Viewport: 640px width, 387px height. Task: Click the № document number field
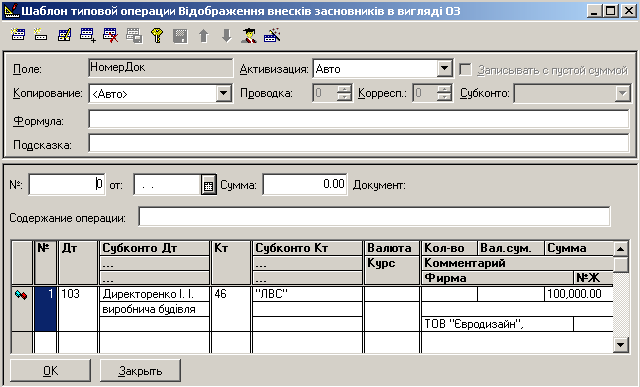click(x=67, y=185)
